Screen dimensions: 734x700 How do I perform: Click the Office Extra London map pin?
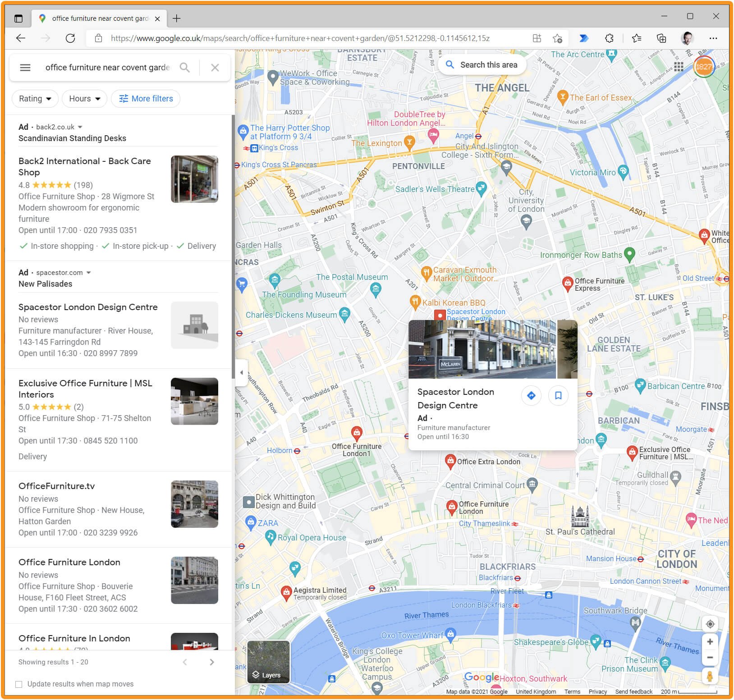click(x=450, y=461)
